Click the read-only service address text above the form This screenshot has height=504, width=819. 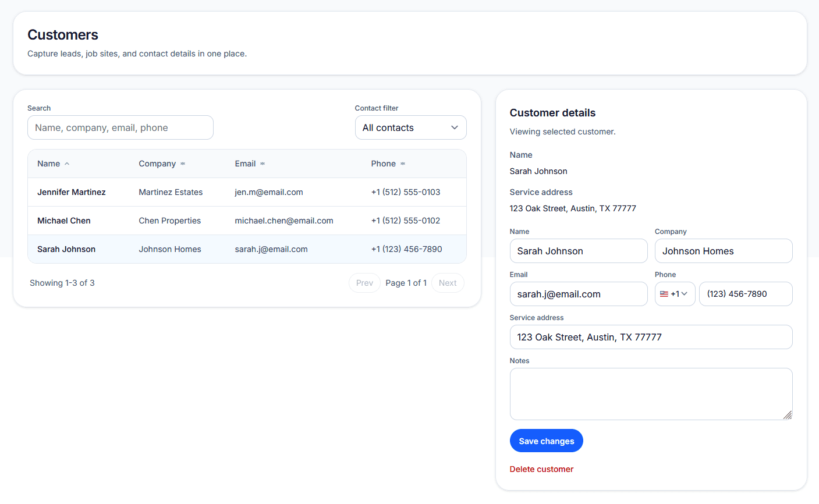[573, 208]
